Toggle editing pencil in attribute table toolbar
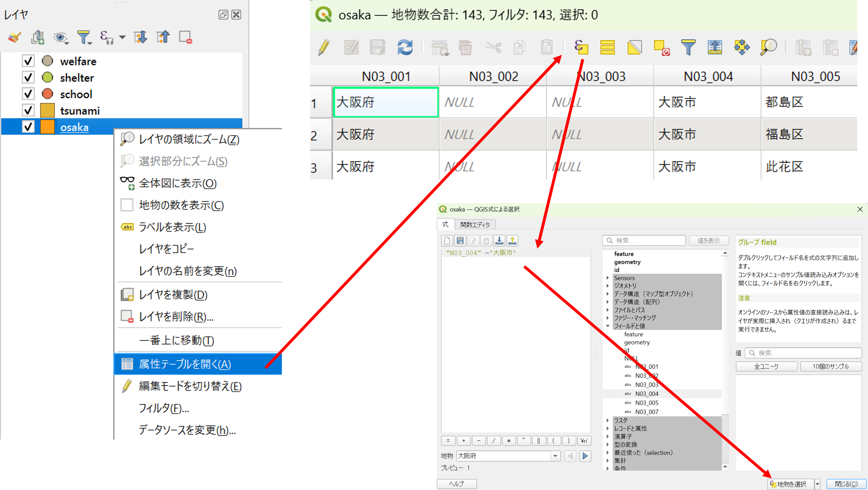Image resolution: width=868 pixels, height=490 pixels. (x=324, y=47)
